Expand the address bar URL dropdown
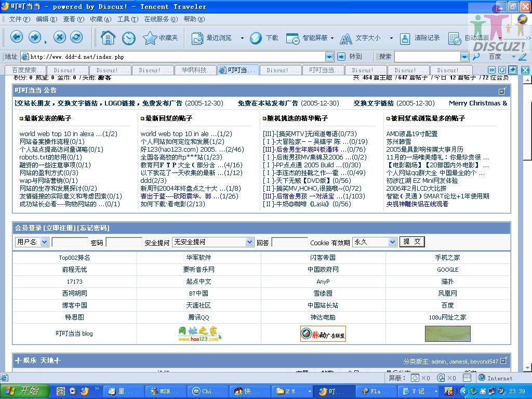The height and width of the screenshot is (399, 532). click(x=329, y=57)
